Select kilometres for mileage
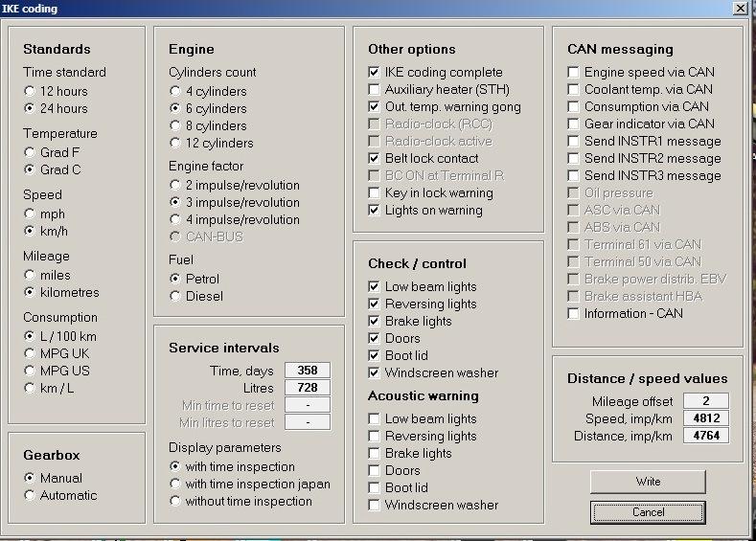 [30, 292]
